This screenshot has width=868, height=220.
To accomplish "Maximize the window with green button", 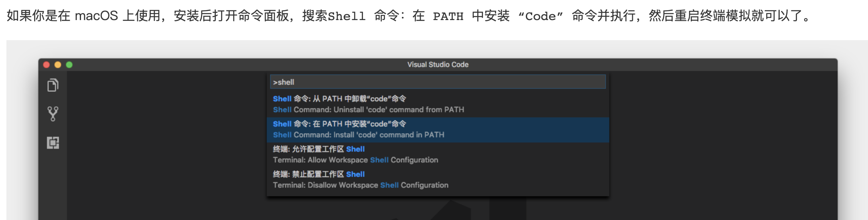I will [x=69, y=65].
